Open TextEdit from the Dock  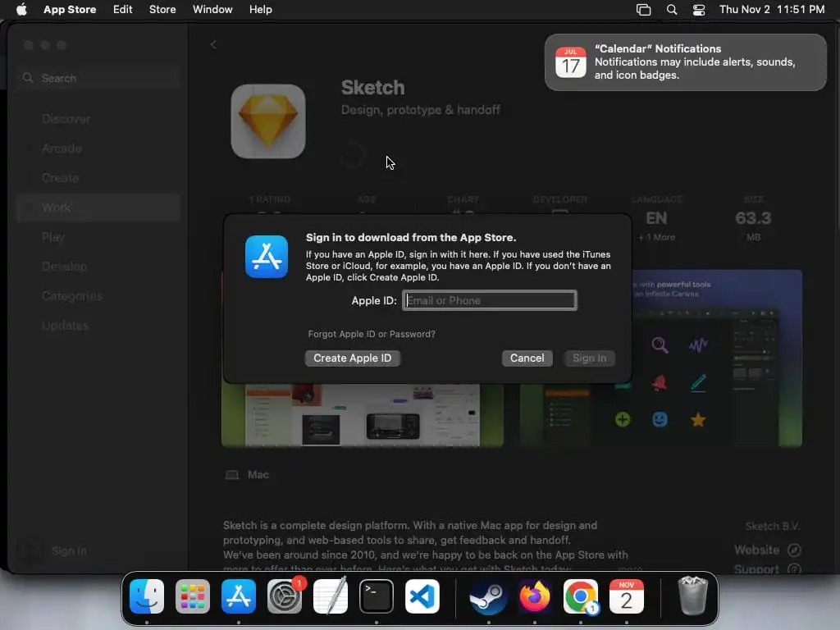[x=331, y=596]
